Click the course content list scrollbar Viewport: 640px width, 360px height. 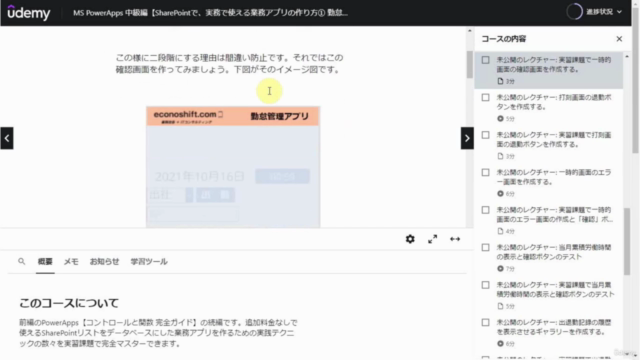[x=627, y=241]
